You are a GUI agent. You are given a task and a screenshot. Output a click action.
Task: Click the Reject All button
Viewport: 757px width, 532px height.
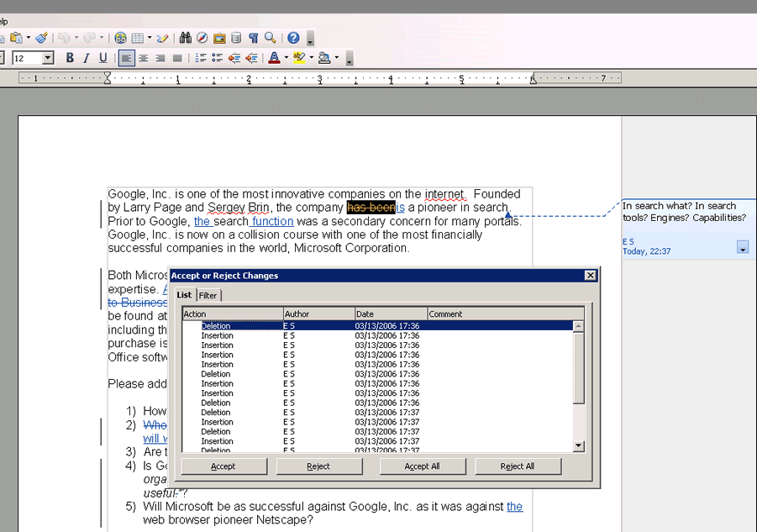point(518,466)
